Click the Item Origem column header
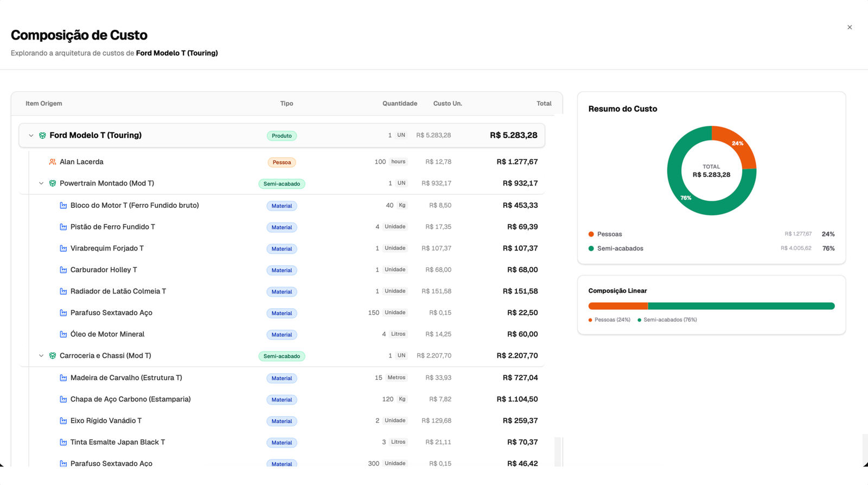The height and width of the screenshot is (485, 868). pos(44,104)
